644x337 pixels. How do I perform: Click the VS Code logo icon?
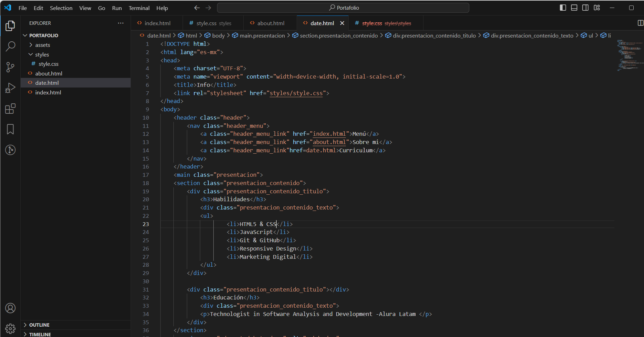(x=8, y=8)
